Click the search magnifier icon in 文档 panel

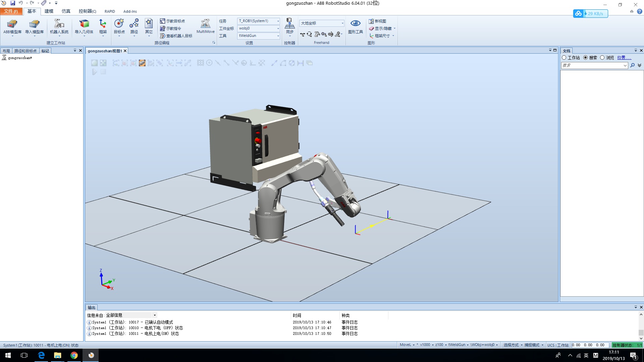coord(633,65)
